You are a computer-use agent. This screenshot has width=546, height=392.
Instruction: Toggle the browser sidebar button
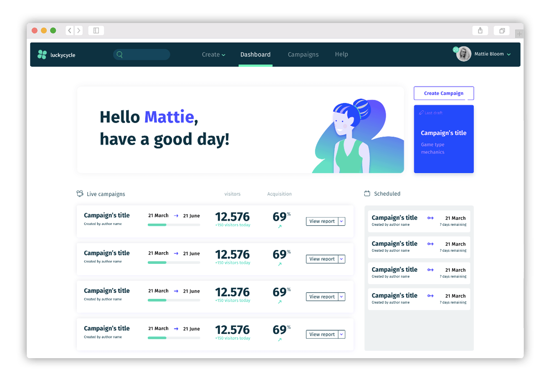click(96, 30)
